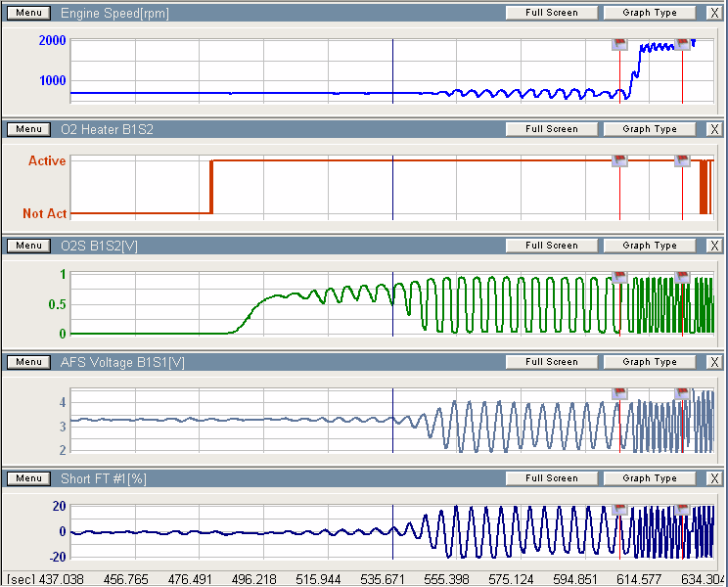Click first flag marker in Engine Speed graph
The width and height of the screenshot is (728, 587).
click(619, 44)
